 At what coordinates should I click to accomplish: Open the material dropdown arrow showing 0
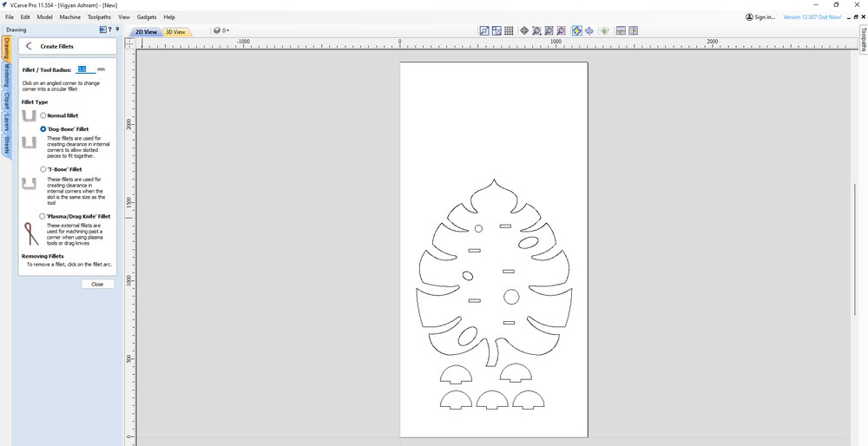(227, 31)
